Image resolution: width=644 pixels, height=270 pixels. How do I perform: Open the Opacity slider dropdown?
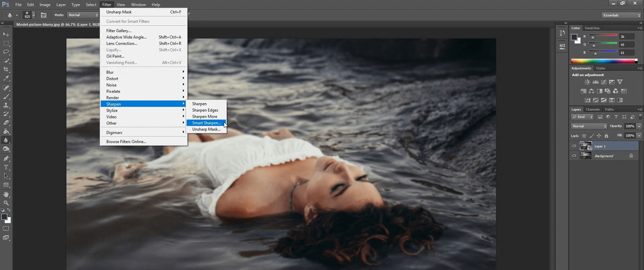(x=639, y=126)
